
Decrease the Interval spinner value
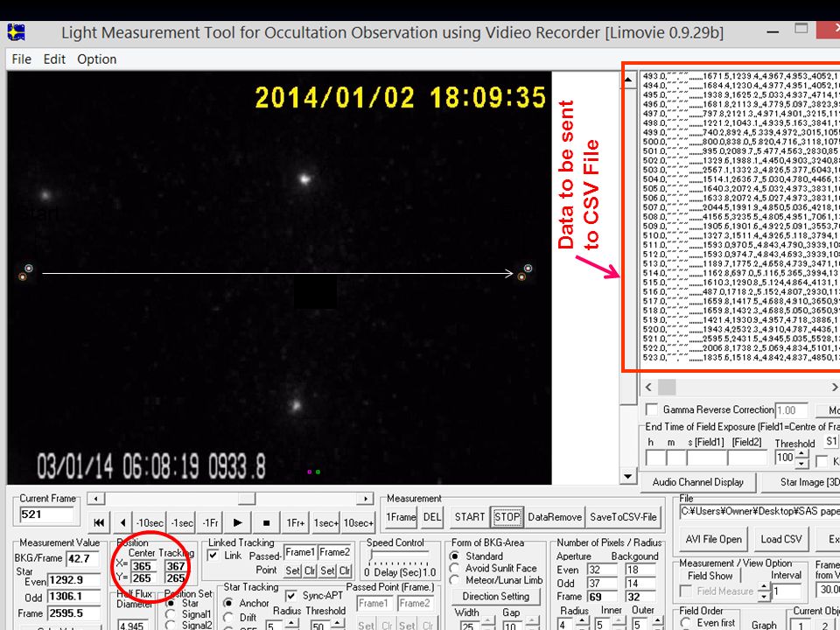[764, 596]
